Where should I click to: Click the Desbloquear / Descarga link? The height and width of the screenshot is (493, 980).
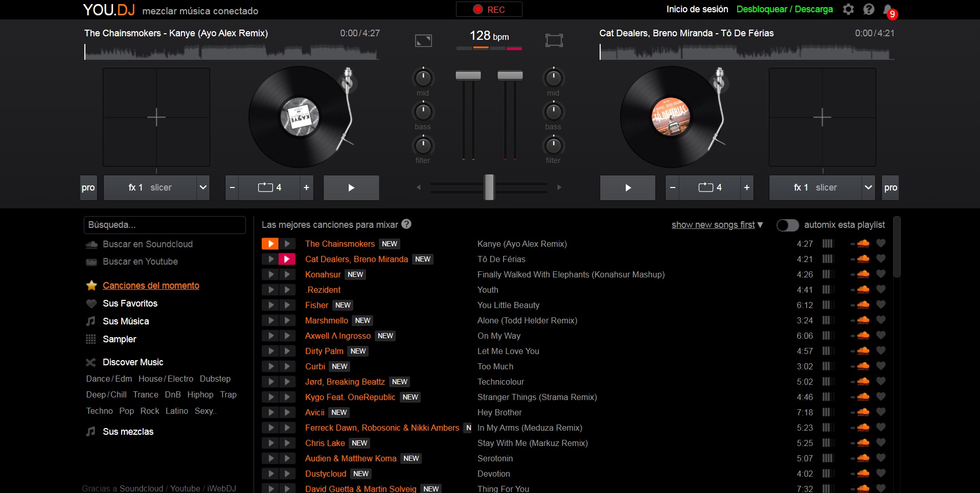click(784, 9)
